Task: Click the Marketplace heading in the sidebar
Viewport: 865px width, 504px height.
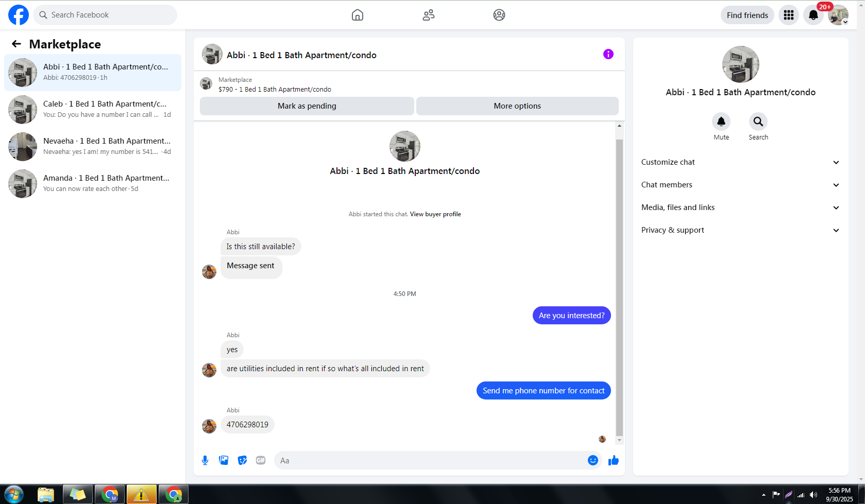Action: click(x=65, y=44)
